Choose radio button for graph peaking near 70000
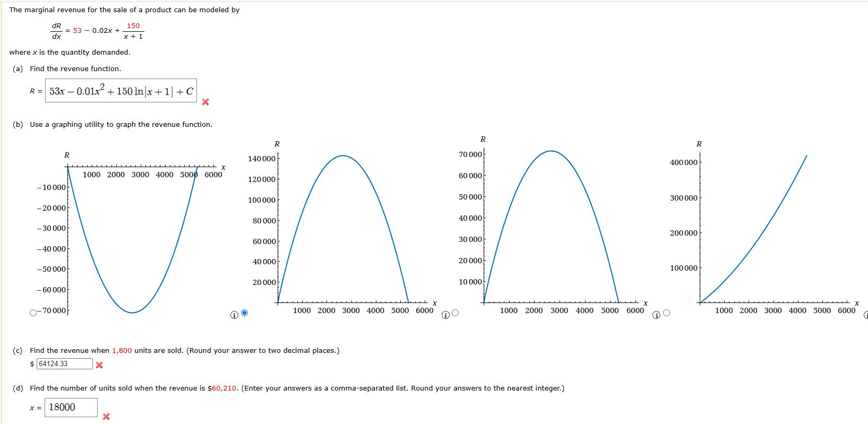The width and height of the screenshot is (868, 424). [455, 313]
